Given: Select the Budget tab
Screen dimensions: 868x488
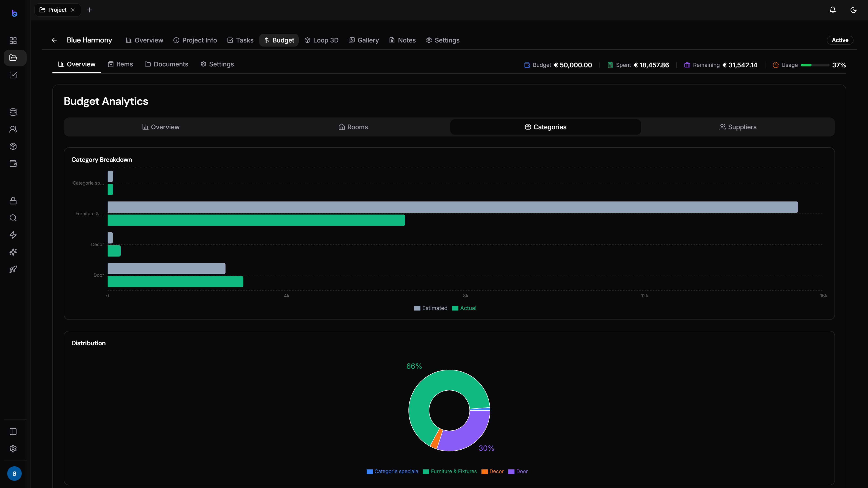Looking at the screenshot, I should 279,40.
